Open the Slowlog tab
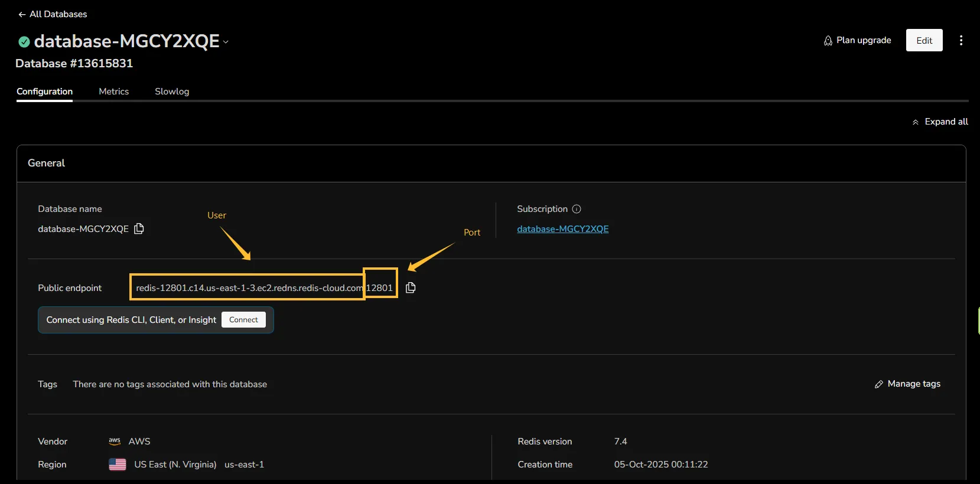 [172, 91]
